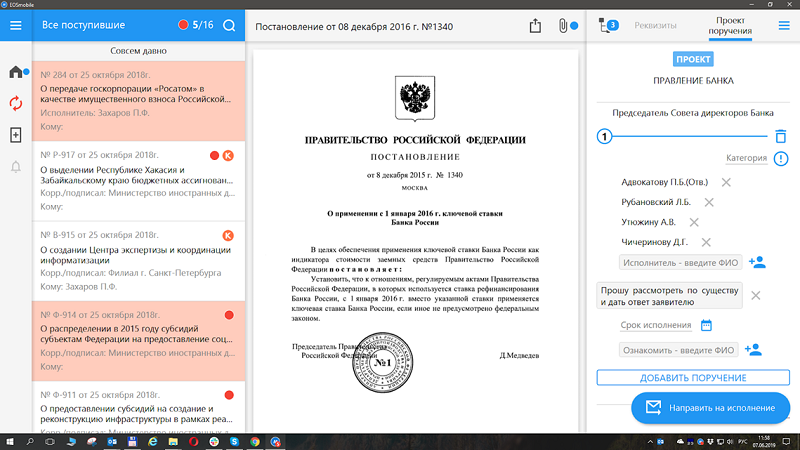The height and width of the screenshot is (450, 800).
Task: Remove executor Рубановский Л.Б.
Action: pyautogui.click(x=709, y=202)
